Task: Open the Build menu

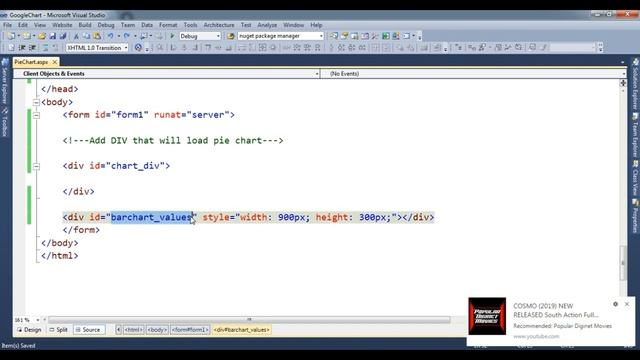Action: pos(85,25)
